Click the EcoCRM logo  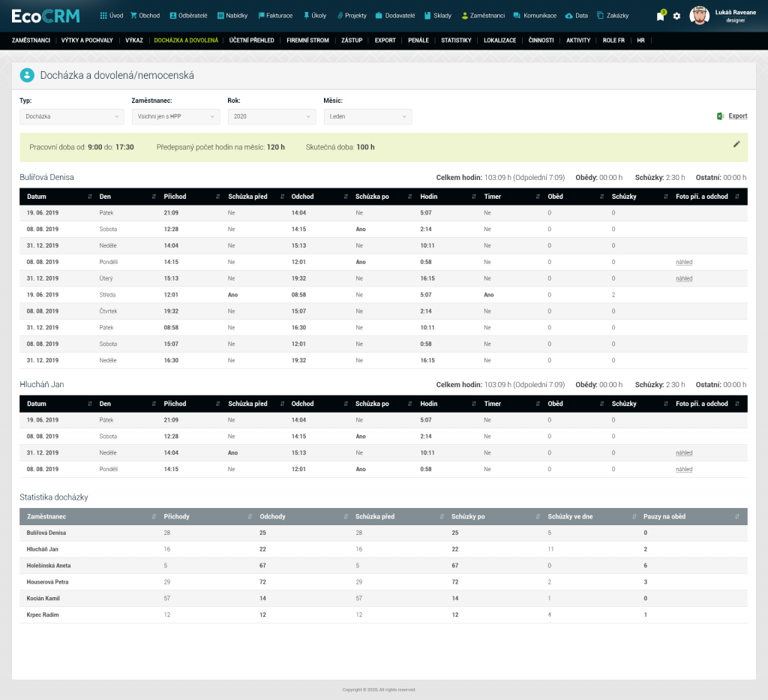point(46,16)
